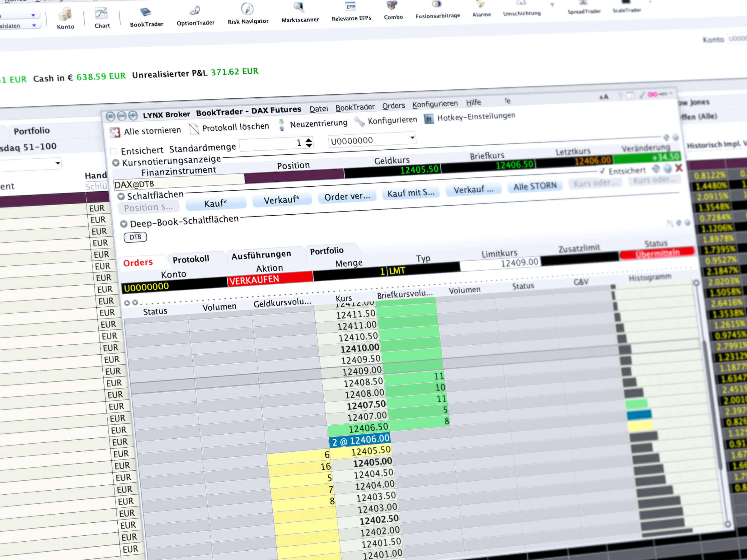
Task: Open the Hilfe menu
Action: [x=473, y=102]
